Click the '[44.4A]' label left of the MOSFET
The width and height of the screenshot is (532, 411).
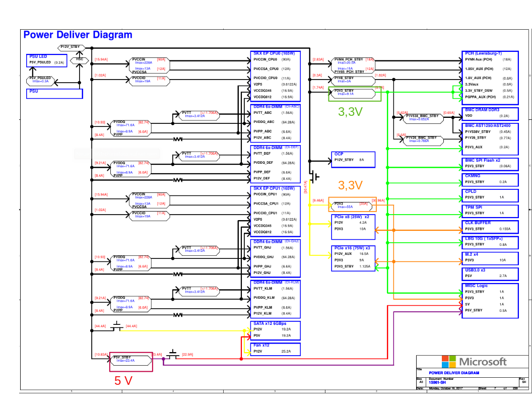click(100, 326)
